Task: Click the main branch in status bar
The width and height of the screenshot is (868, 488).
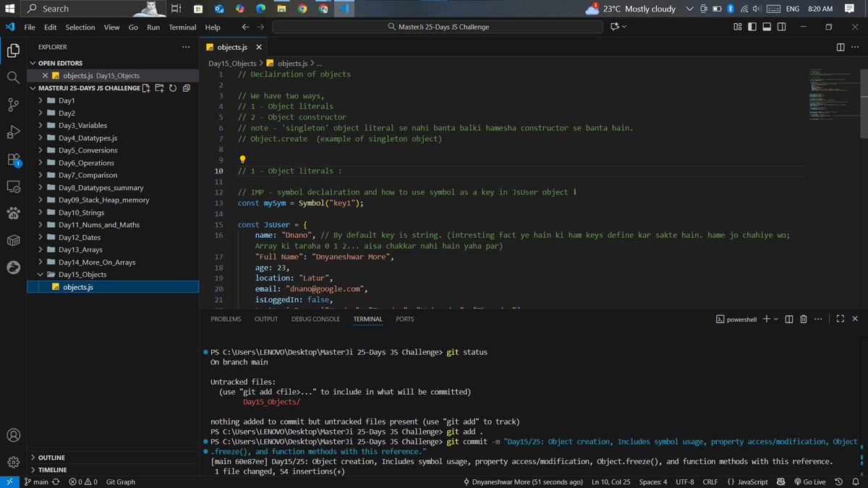Action: click(36, 482)
